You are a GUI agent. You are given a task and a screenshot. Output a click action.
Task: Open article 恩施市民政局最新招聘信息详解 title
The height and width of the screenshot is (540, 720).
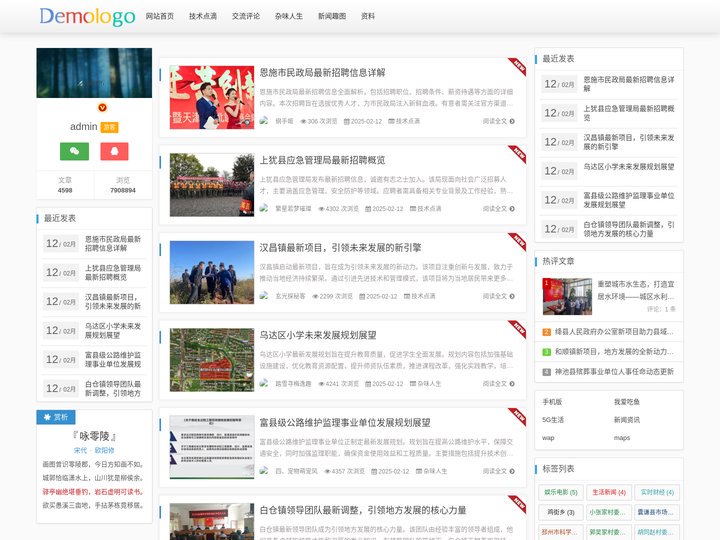click(322, 73)
